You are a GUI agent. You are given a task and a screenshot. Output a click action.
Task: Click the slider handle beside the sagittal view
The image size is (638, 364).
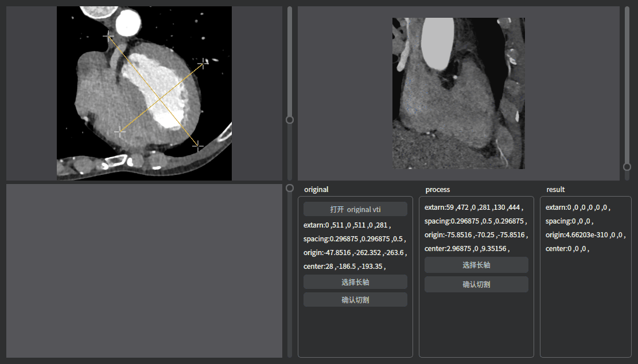pos(627,167)
